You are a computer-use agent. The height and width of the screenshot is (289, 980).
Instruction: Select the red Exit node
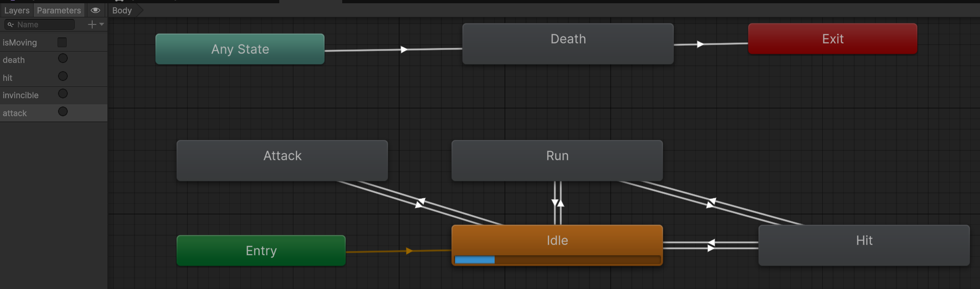tap(832, 39)
